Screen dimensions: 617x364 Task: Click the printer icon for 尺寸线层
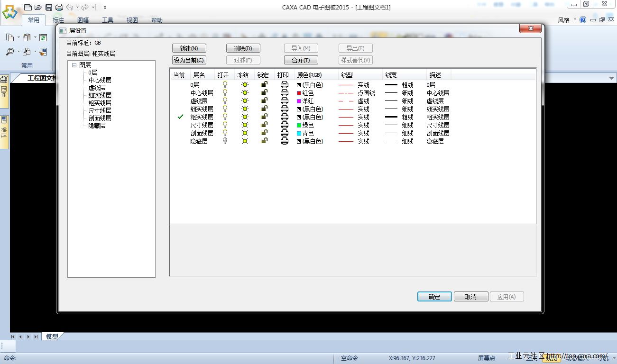(x=285, y=125)
